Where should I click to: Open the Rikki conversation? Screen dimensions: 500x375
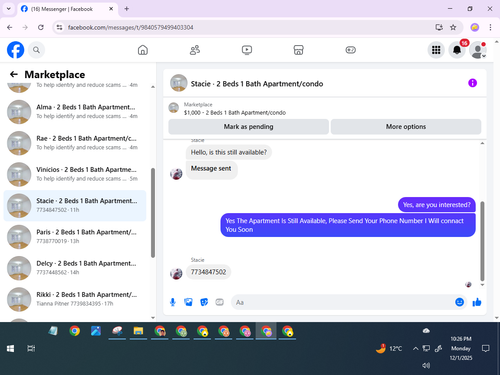[75, 299]
